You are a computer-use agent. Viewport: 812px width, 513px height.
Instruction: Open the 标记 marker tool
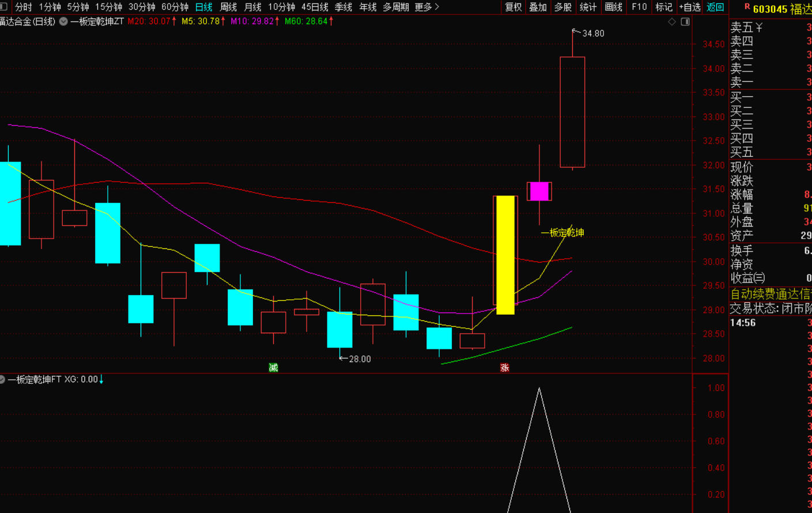pyautogui.click(x=663, y=7)
